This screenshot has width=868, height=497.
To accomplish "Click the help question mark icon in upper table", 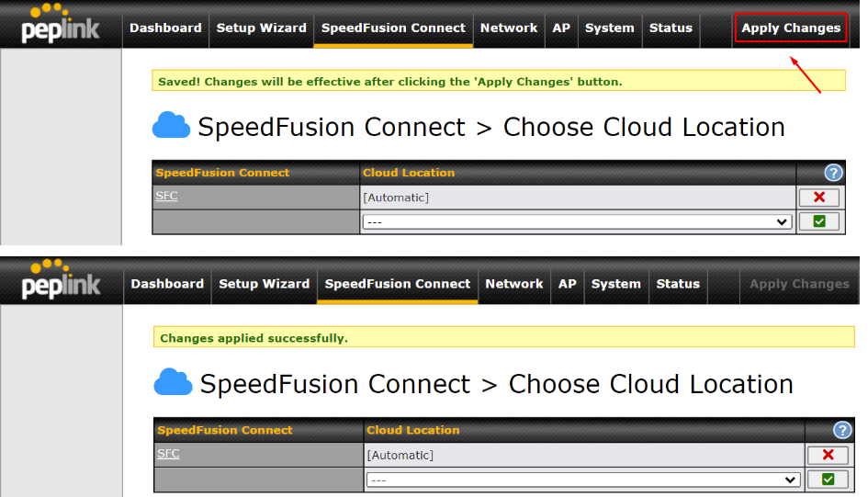I will tap(833, 173).
